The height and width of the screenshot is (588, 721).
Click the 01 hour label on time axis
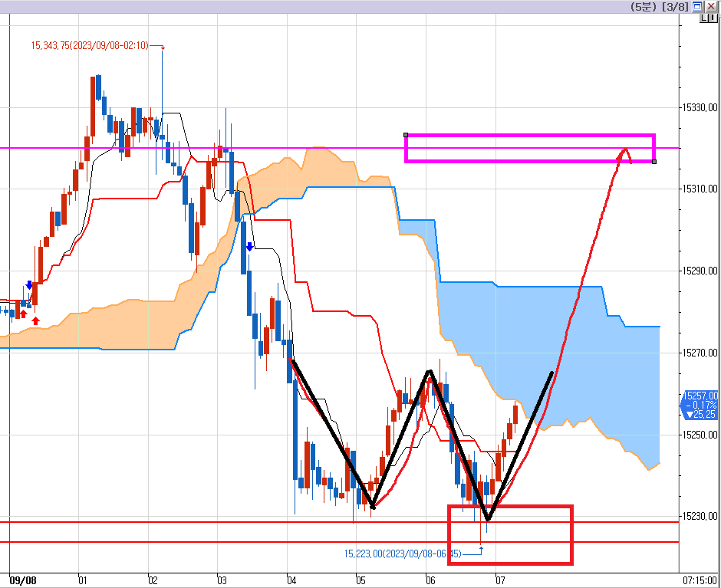coord(83,580)
